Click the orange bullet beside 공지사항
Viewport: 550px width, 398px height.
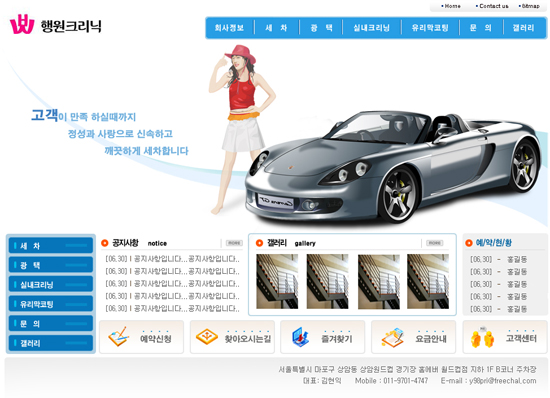105,243
